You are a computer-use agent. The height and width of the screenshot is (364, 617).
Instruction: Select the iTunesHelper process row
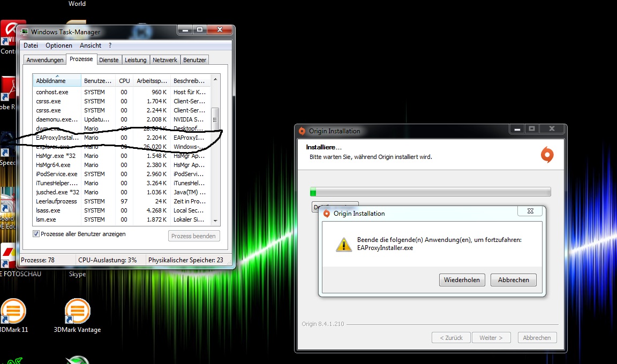[122, 183]
